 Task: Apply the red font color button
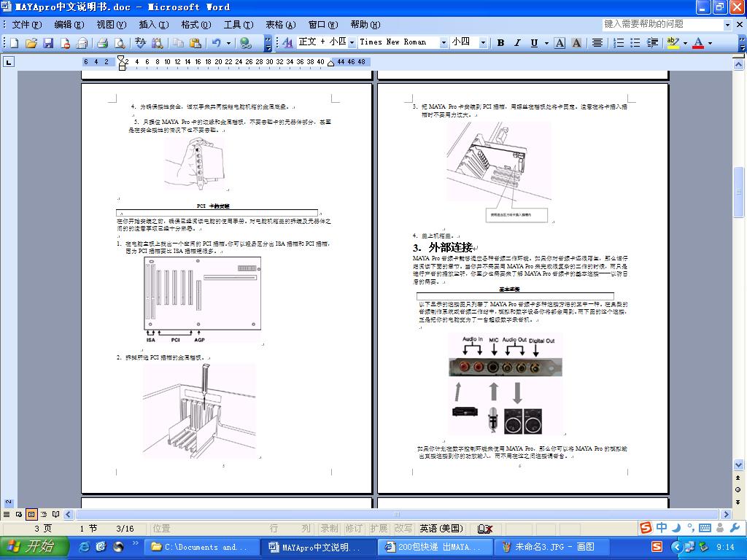pyautogui.click(x=698, y=43)
